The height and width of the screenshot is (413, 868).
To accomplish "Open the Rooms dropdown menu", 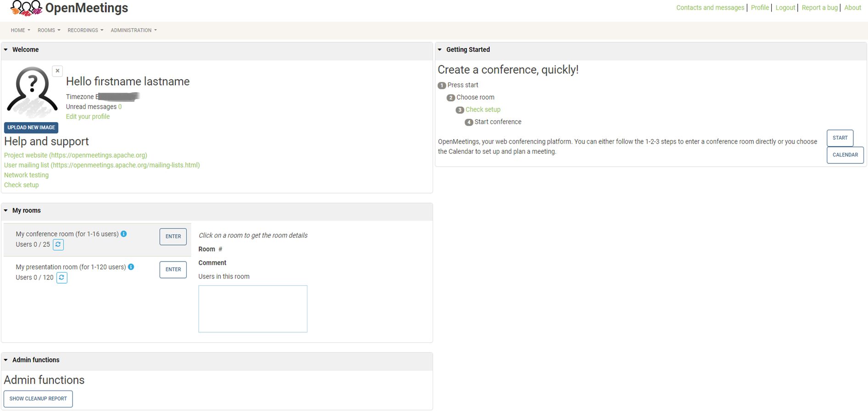I will pos(49,30).
